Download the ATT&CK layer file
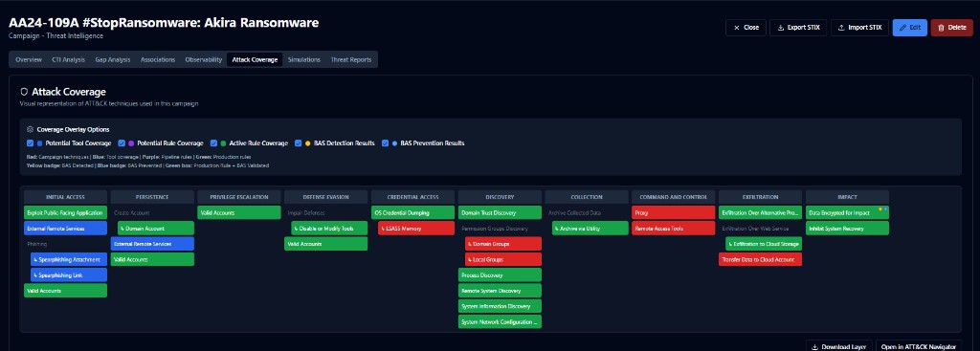980x351 pixels. [x=838, y=346]
